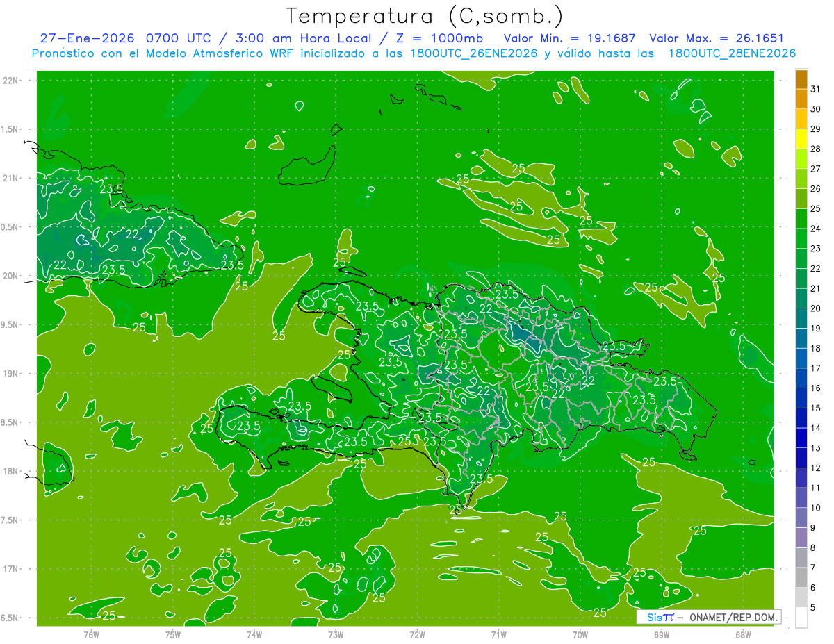The width and height of the screenshot is (834, 644).
Task: Click the '19N' latitude axis label
Action: [10, 373]
